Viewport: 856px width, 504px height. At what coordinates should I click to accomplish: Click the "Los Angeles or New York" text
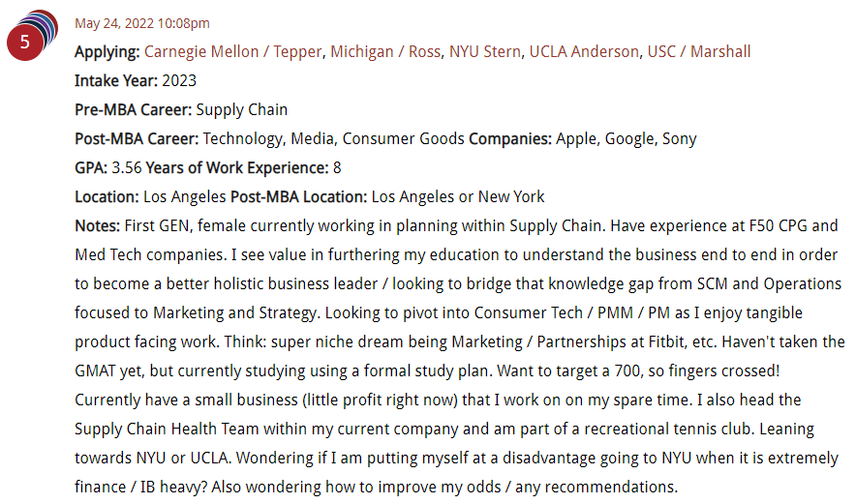click(x=458, y=196)
